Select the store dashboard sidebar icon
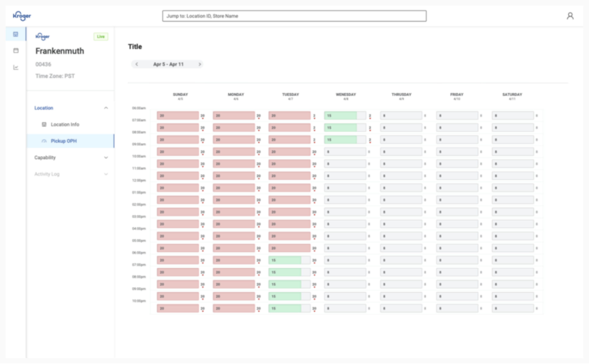 tap(16, 34)
